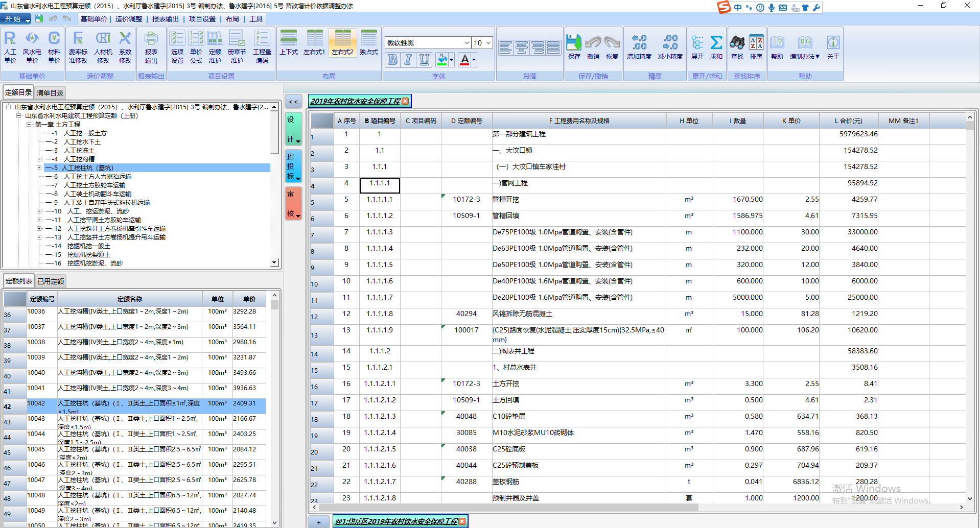Viewport: 980px width, 528px height.
Task: Switch to 左右式2 layout
Action: (342, 43)
